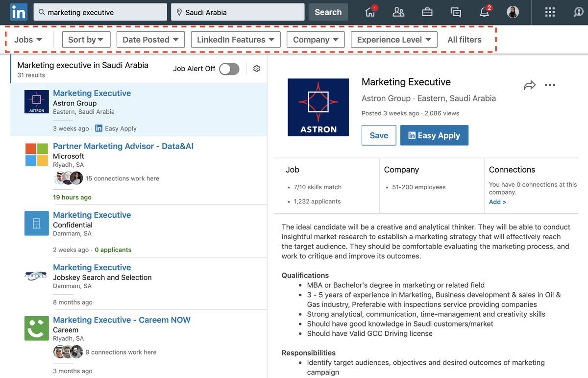The width and height of the screenshot is (588, 378).
Task: Go to the Home feed icon
Action: click(x=370, y=12)
